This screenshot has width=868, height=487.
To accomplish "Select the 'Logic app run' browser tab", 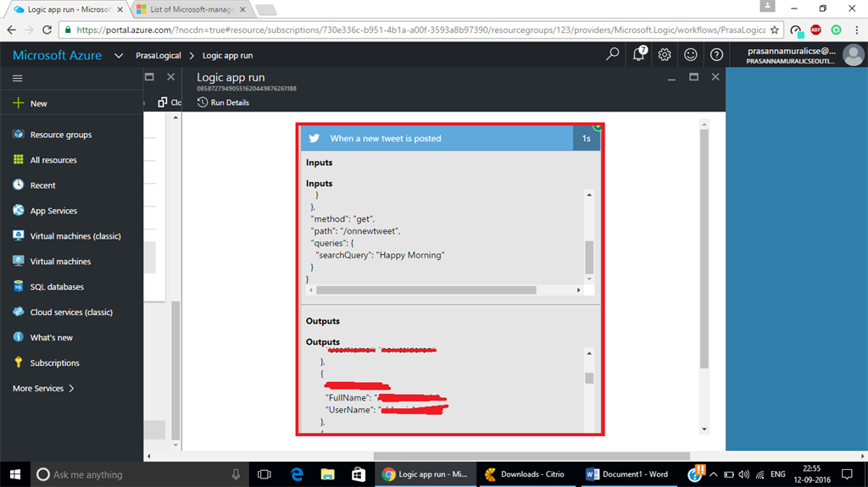I will tap(69, 9).
